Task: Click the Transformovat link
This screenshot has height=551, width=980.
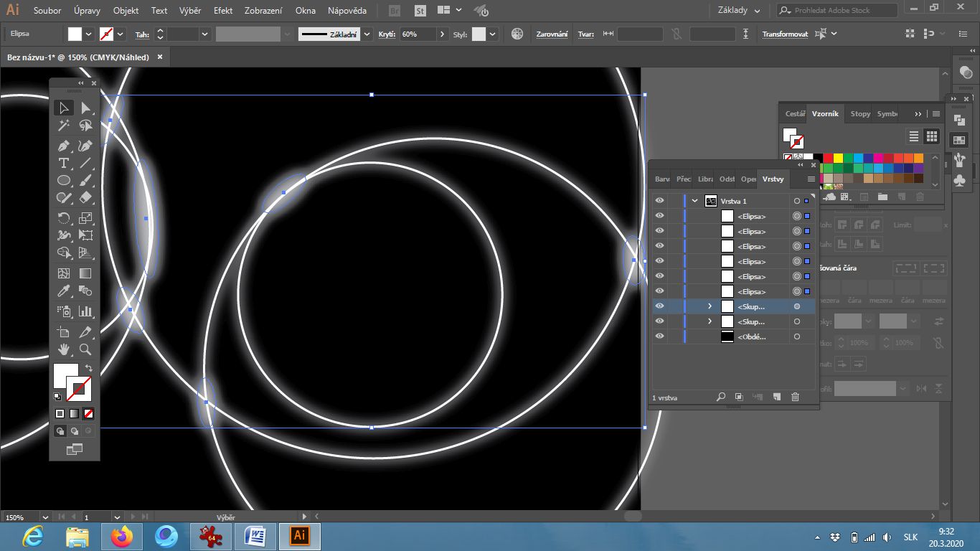Action: [785, 34]
